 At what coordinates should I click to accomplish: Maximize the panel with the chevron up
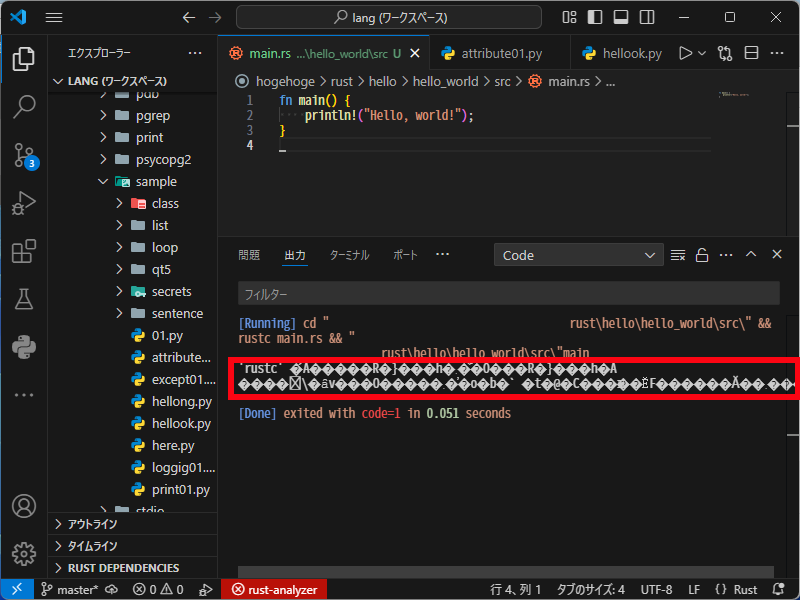pos(751,254)
